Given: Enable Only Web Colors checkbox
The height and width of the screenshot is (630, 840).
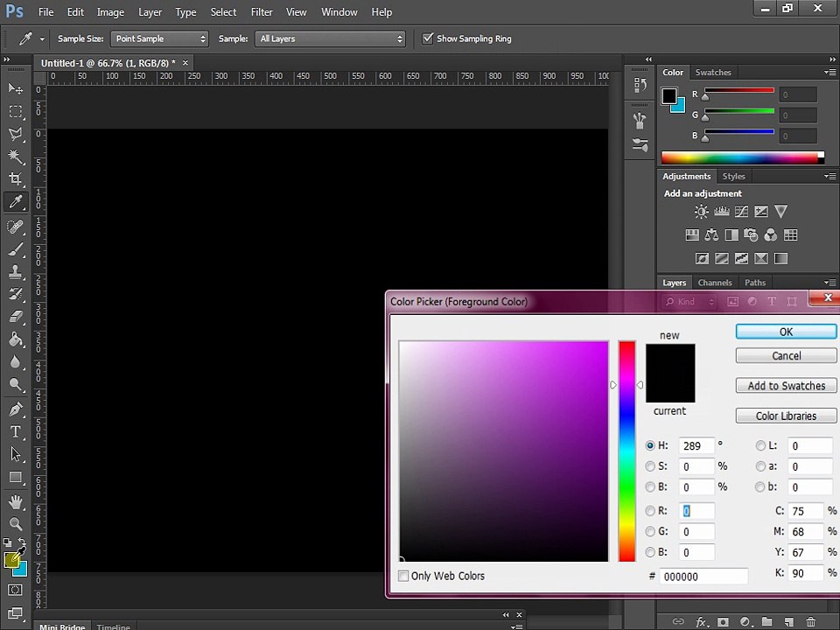Looking at the screenshot, I should (x=403, y=576).
